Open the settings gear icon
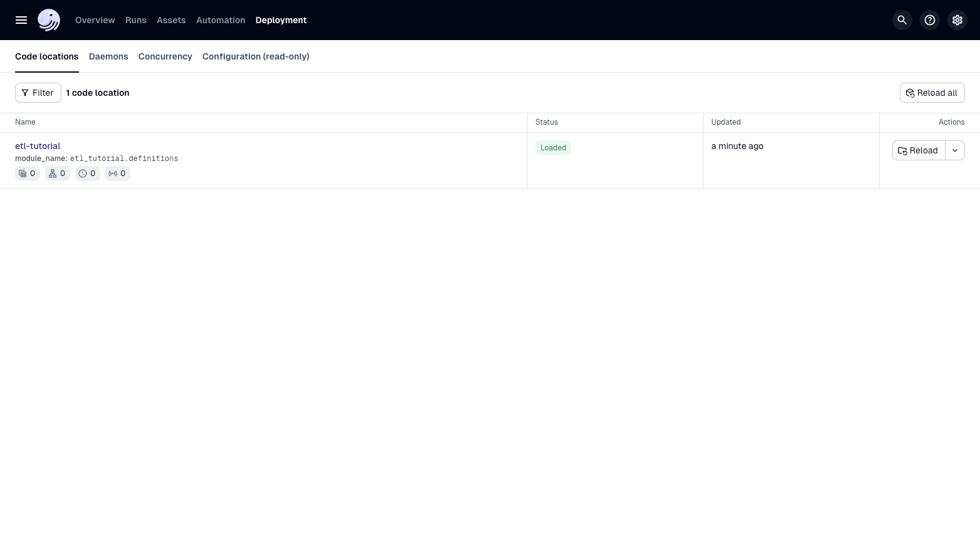Image resolution: width=980 pixels, height=533 pixels. pyautogui.click(x=957, y=20)
